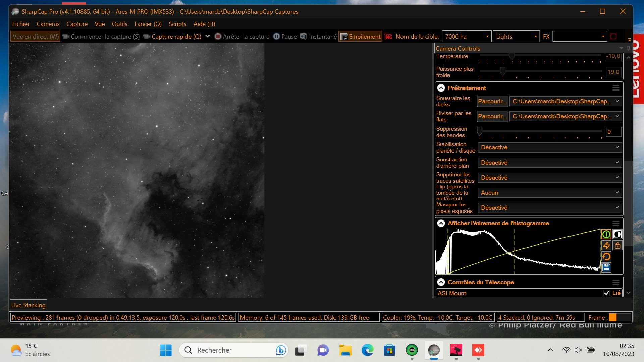Click the Pause button
Viewport: 644px width, 362px height.
coord(285,37)
